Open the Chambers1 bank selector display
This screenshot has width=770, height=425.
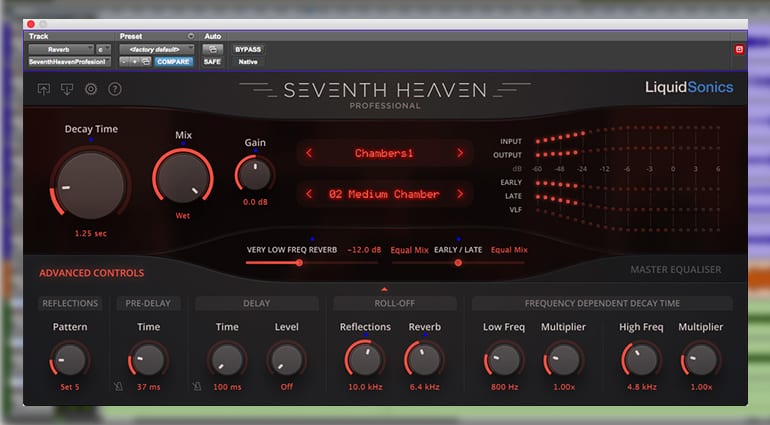pyautogui.click(x=384, y=153)
